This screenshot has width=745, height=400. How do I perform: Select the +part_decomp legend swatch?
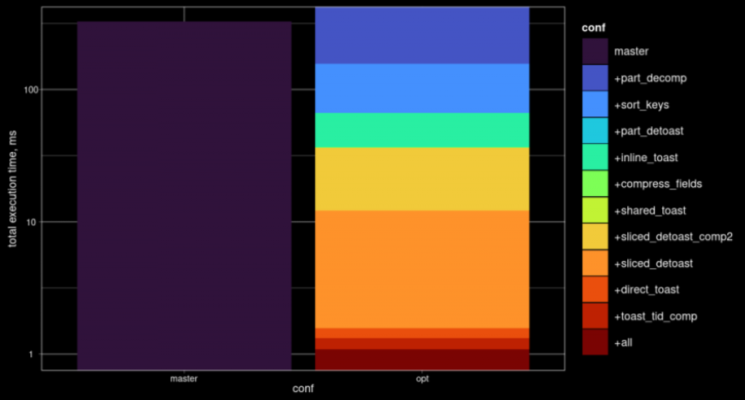point(596,77)
